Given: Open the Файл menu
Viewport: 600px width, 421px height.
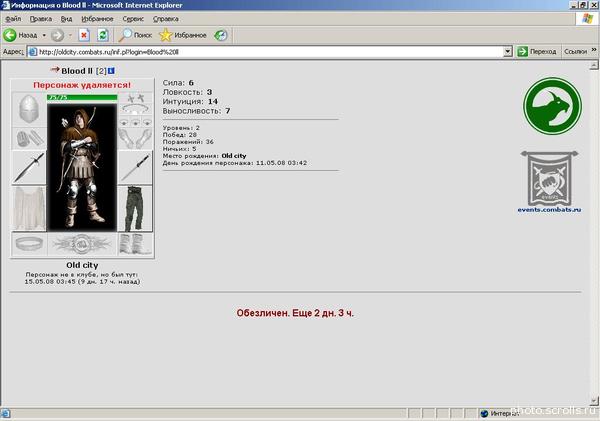Looking at the screenshot, I should (13, 19).
